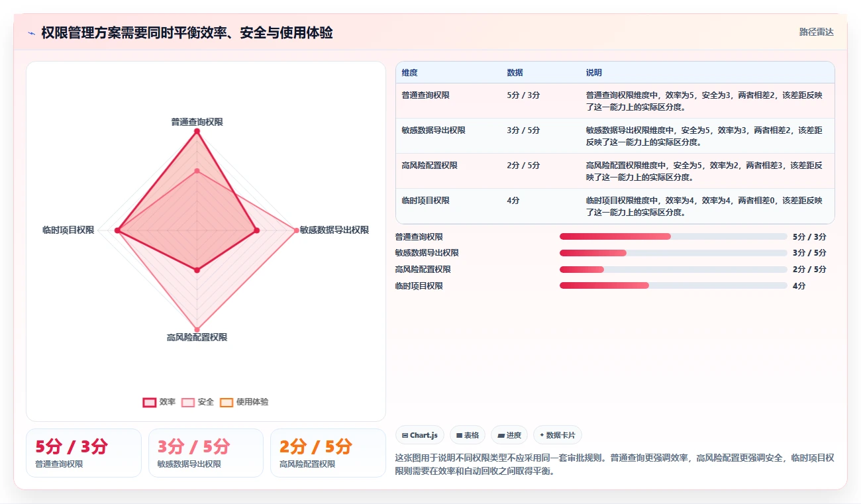Click the small icon in the 表格 tag
Screen dimensions: 861x504
click(x=459, y=435)
